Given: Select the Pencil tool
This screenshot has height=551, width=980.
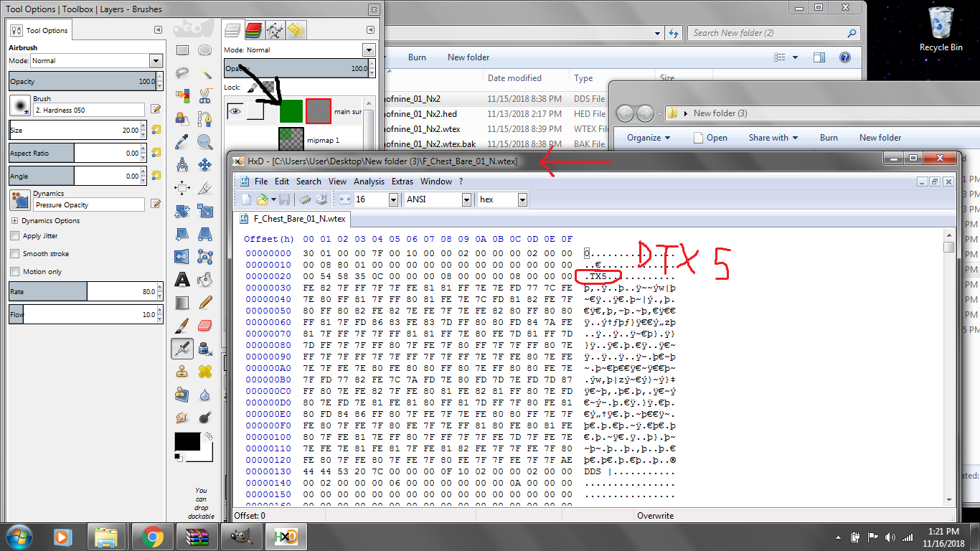Looking at the screenshot, I should (205, 302).
